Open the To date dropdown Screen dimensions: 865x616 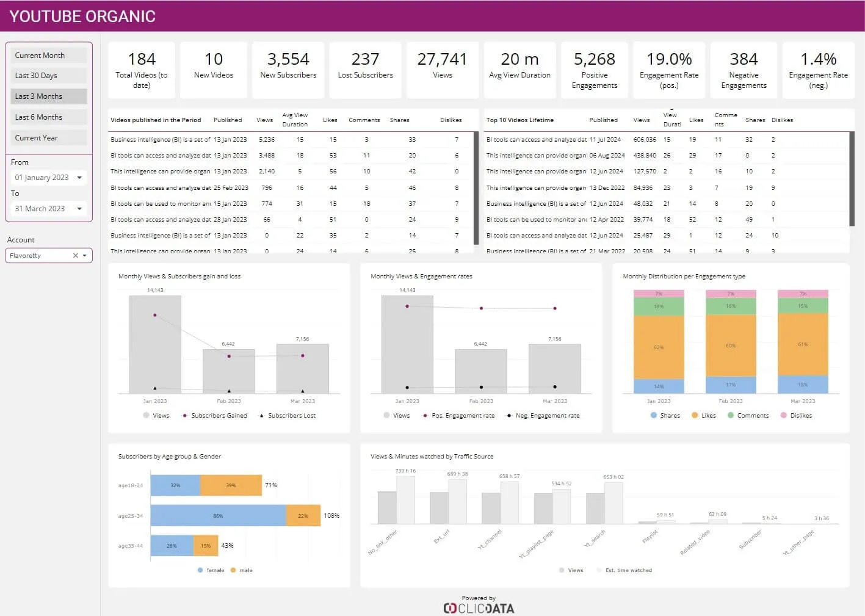pos(79,209)
